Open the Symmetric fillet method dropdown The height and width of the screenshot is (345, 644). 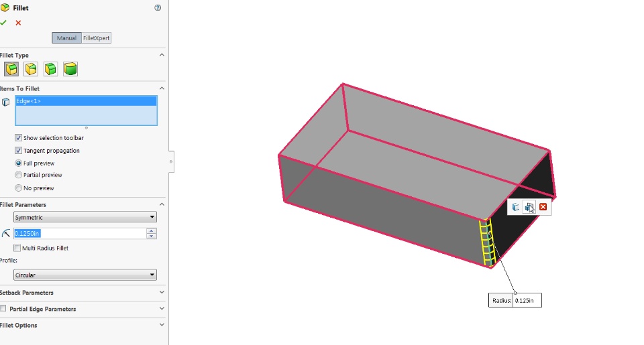(x=85, y=217)
